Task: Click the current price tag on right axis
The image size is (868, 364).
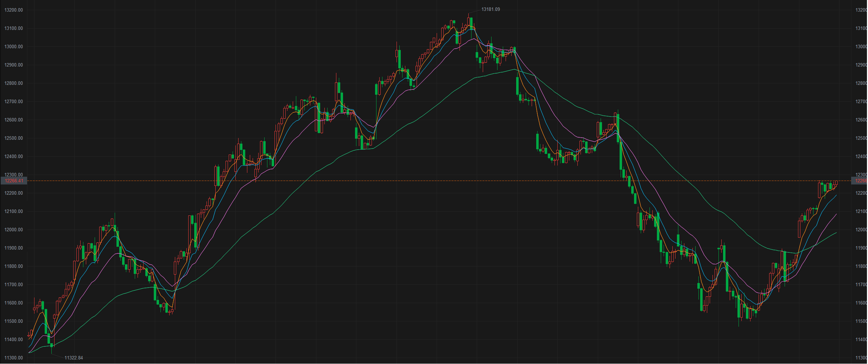Action: [860, 181]
